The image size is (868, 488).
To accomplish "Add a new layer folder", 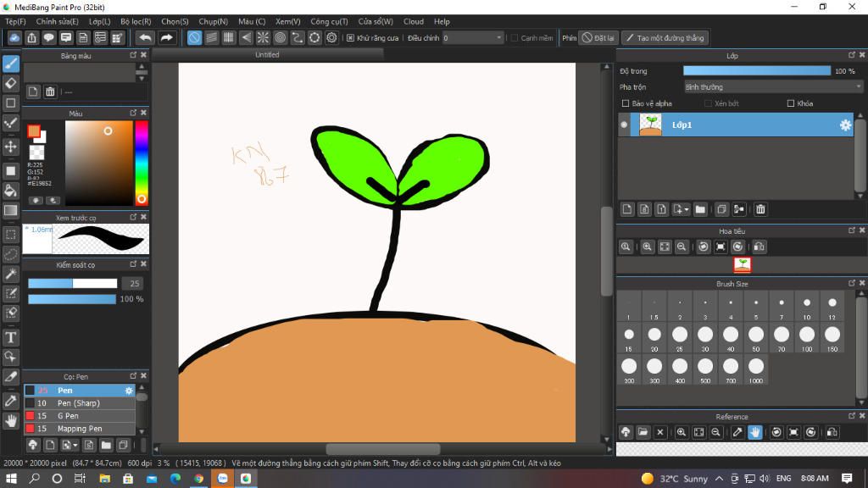I will click(x=700, y=209).
